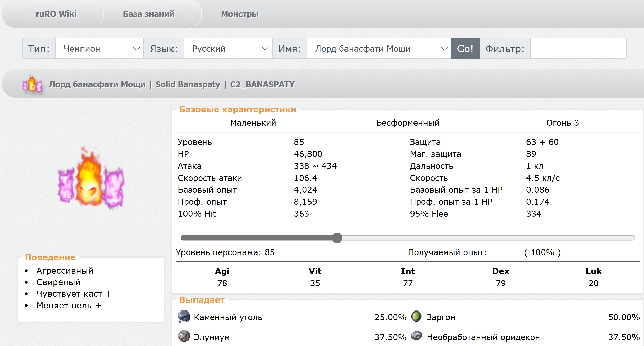Click the Заргон item icon
The height and width of the screenshot is (346, 644).
[x=416, y=316]
